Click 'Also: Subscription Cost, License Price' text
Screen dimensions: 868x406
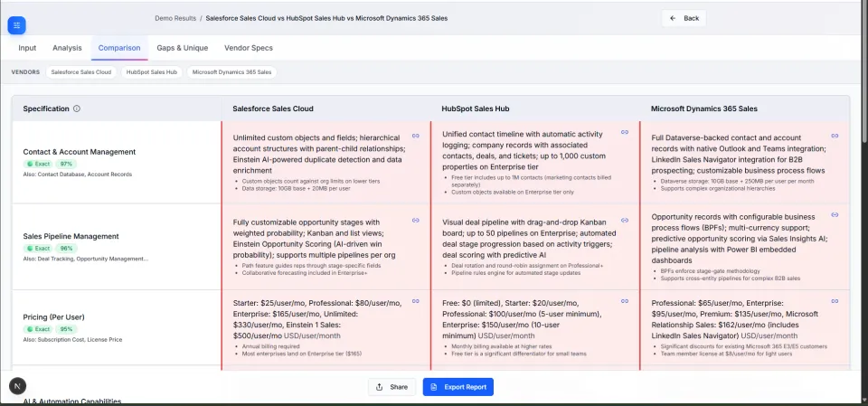tap(72, 339)
